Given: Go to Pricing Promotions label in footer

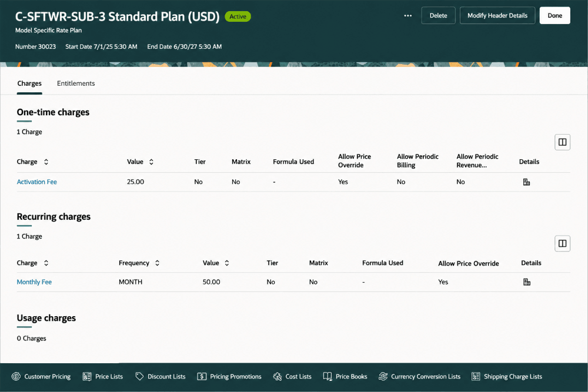Looking at the screenshot, I should (x=236, y=376).
